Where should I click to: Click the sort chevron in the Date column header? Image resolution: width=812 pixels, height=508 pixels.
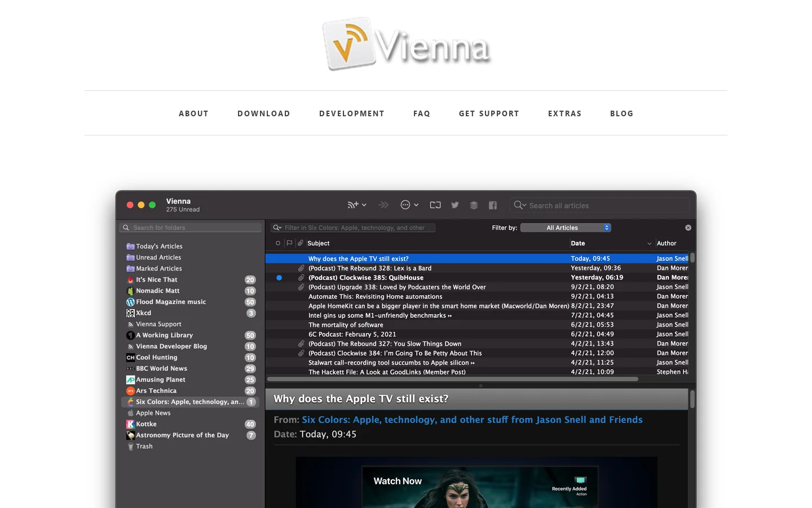[649, 244]
